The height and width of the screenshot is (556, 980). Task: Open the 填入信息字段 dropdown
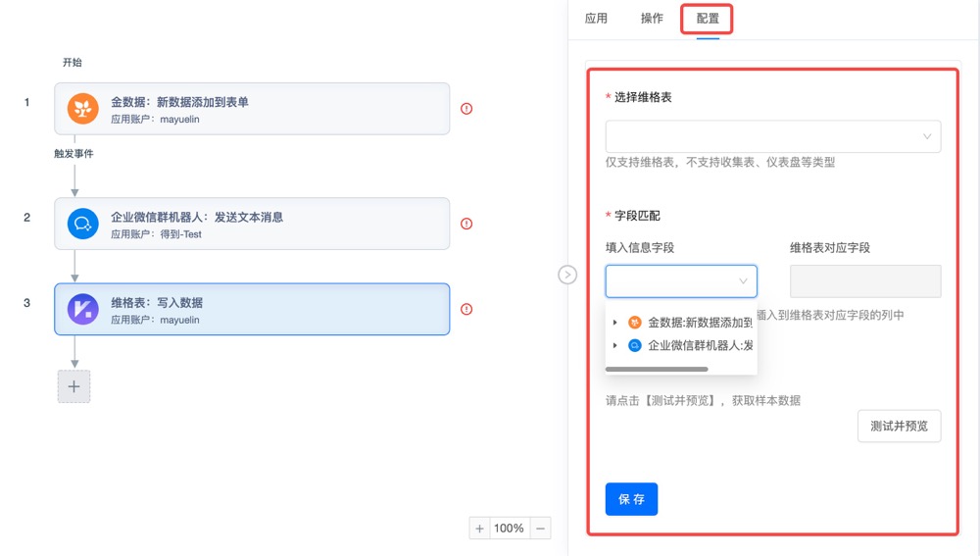tap(681, 281)
